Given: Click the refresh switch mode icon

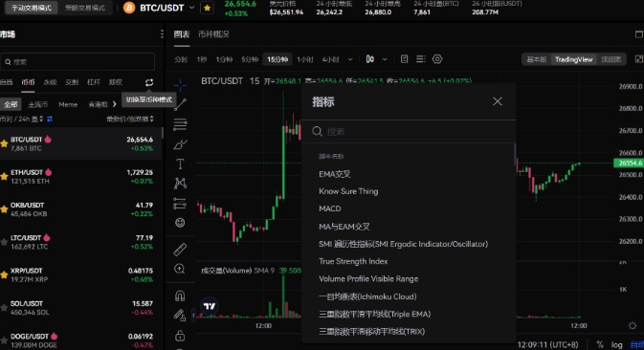Looking at the screenshot, I should [149, 82].
